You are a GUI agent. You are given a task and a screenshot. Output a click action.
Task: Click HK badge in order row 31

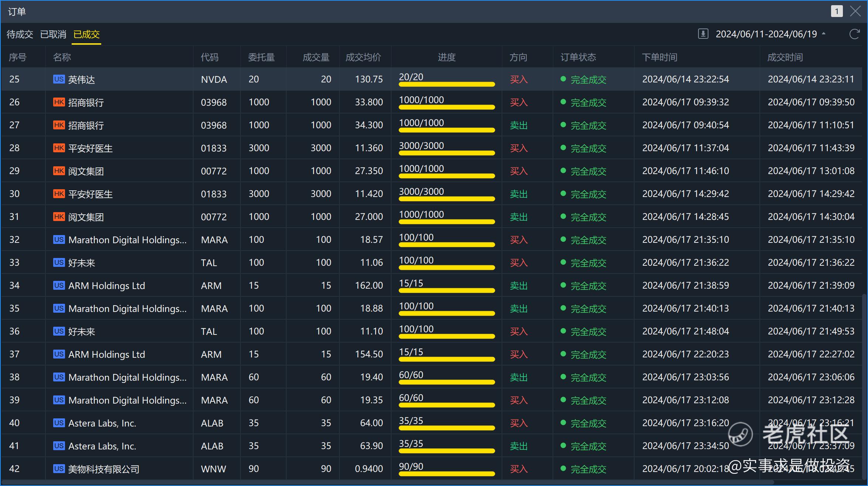(x=59, y=217)
